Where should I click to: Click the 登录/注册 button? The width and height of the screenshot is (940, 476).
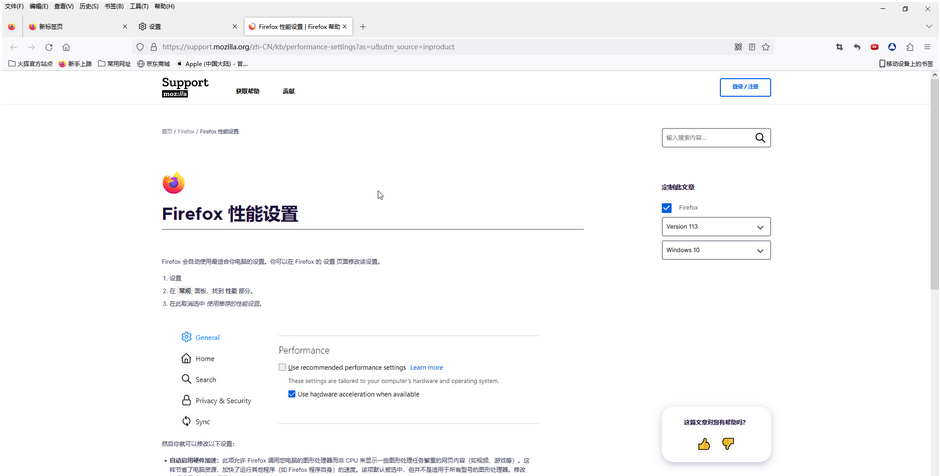pyautogui.click(x=745, y=87)
